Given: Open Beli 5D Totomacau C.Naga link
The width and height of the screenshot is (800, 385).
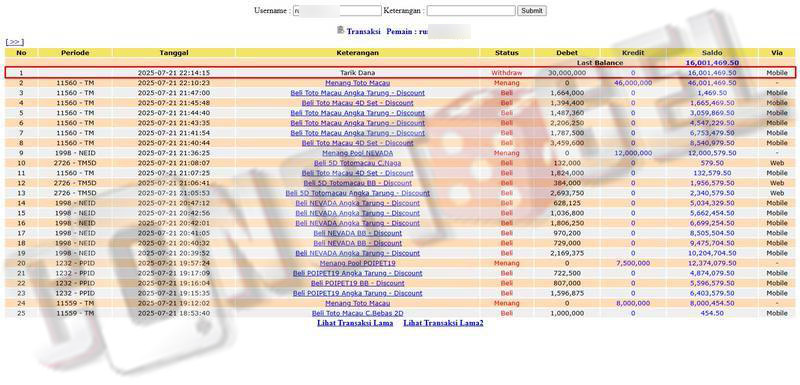Looking at the screenshot, I should (358, 163).
